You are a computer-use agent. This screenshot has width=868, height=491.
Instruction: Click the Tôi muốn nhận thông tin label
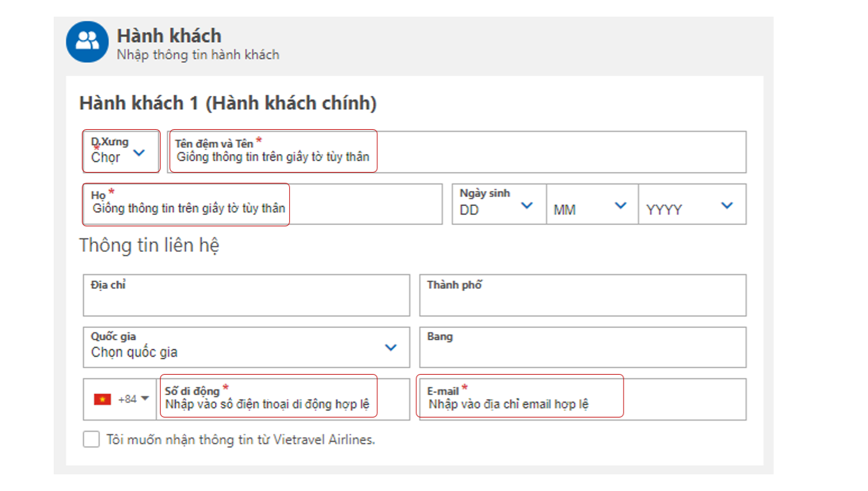point(241,440)
